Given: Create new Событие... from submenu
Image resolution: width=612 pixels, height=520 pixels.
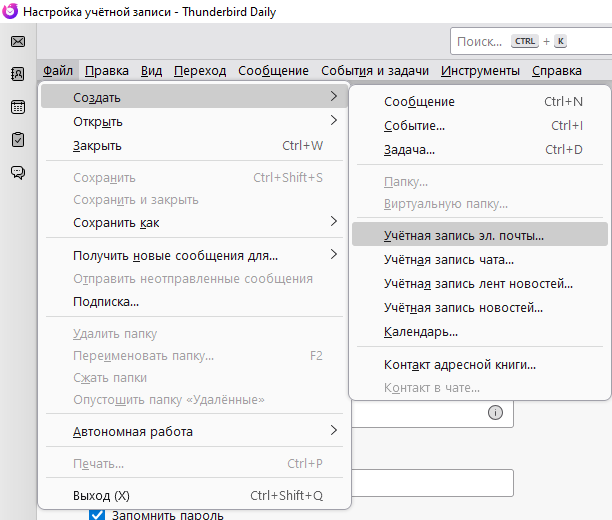Looking at the screenshot, I should coord(480,126).
